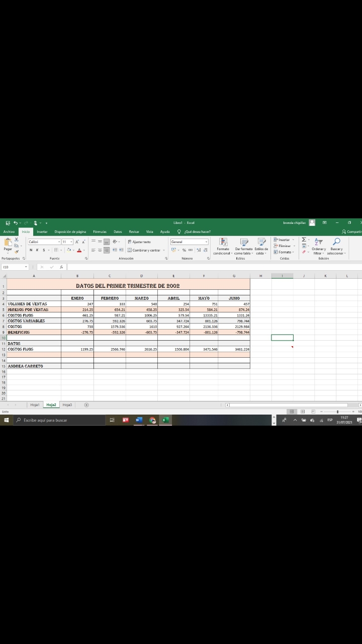Switch to the Hoja3 sheet tab
Image resolution: width=362 pixels, height=644 pixels.
tap(67, 405)
